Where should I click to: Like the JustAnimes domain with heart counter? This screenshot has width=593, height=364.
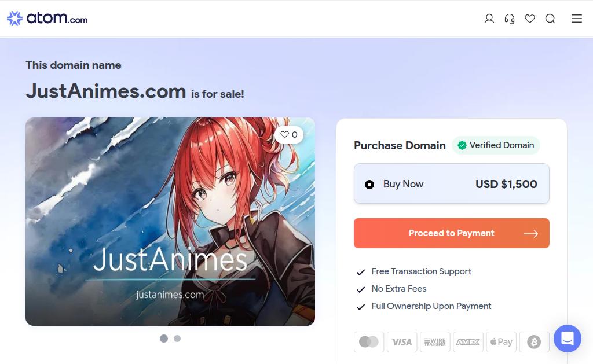click(289, 135)
